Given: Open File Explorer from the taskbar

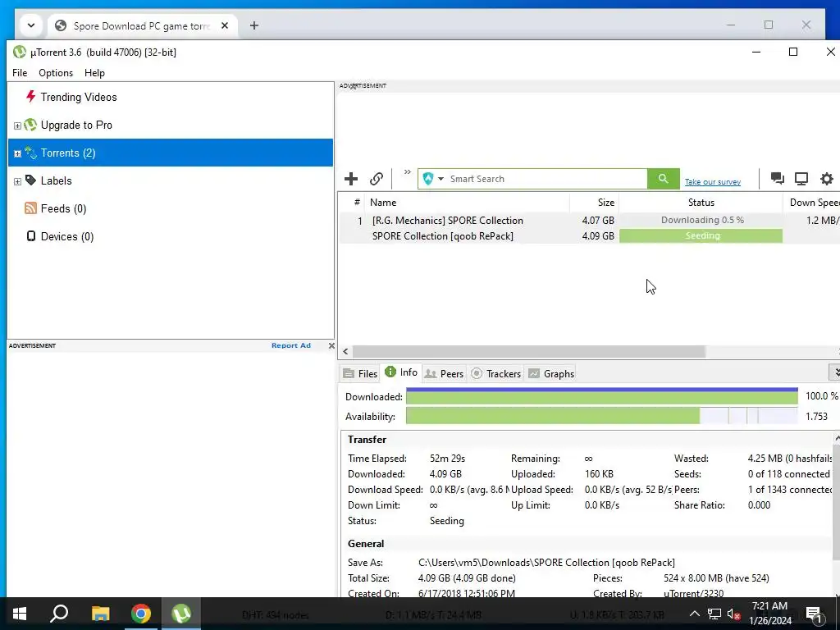Looking at the screenshot, I should 100,614.
